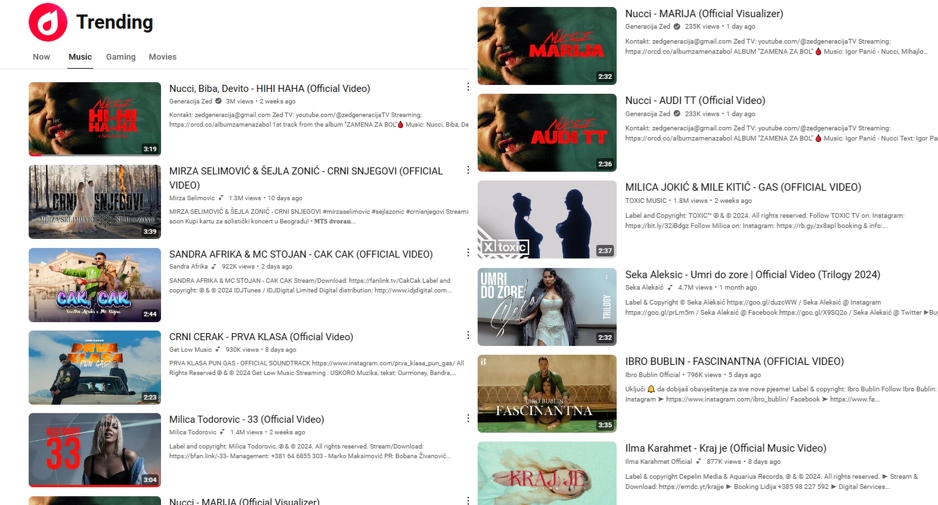This screenshot has height=505, width=938.
Task: Open the Kraj je video thumbnail
Action: [547, 473]
